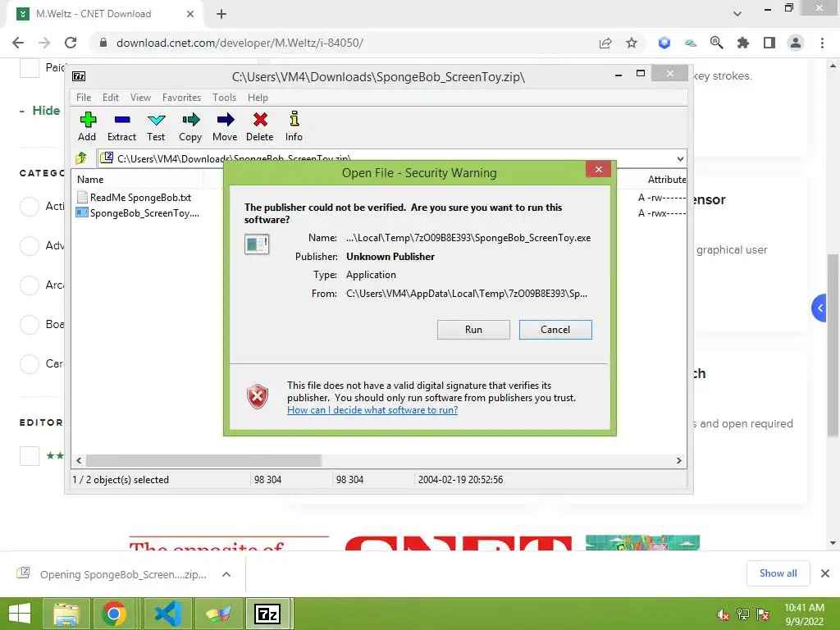
Task: Click Run in the security warning
Action: (473, 330)
